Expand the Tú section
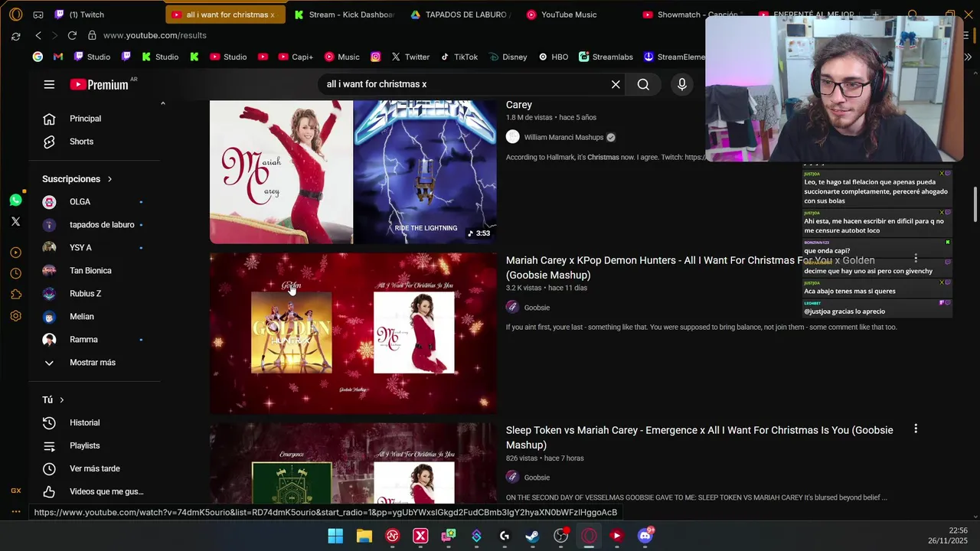The height and width of the screenshot is (551, 980). pos(54,399)
